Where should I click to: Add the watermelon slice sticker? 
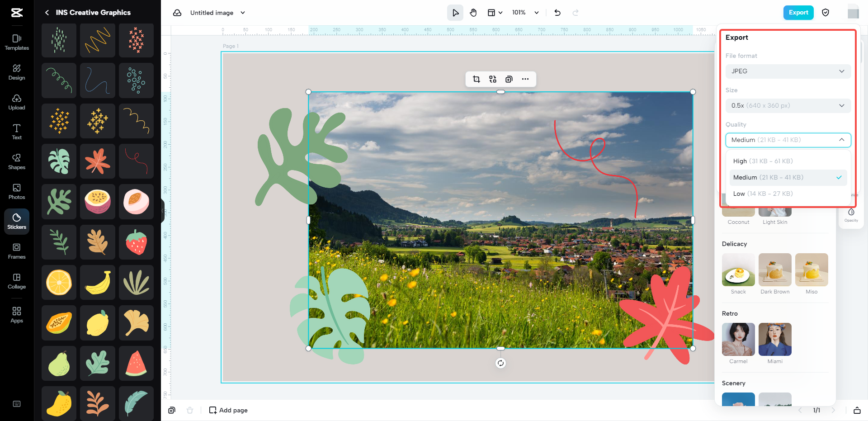click(136, 363)
